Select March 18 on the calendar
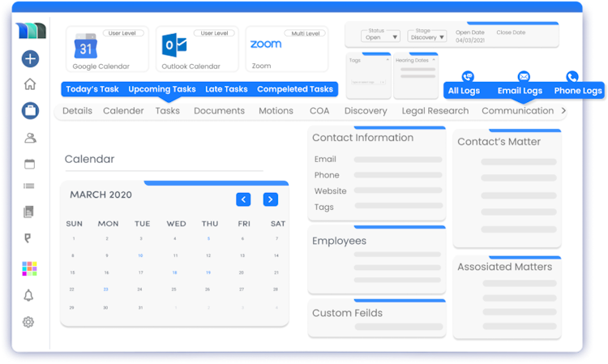Viewport: 608px width, 364px height. click(174, 273)
